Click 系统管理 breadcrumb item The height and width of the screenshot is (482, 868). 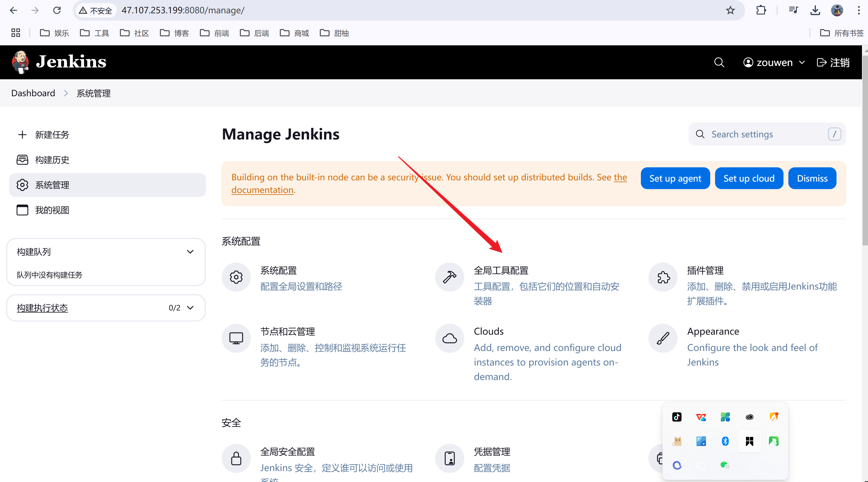(93, 93)
